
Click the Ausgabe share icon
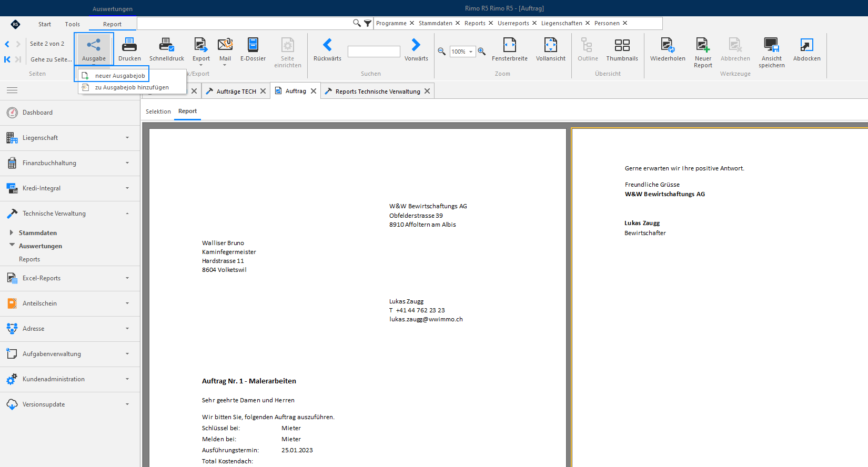pyautogui.click(x=94, y=45)
